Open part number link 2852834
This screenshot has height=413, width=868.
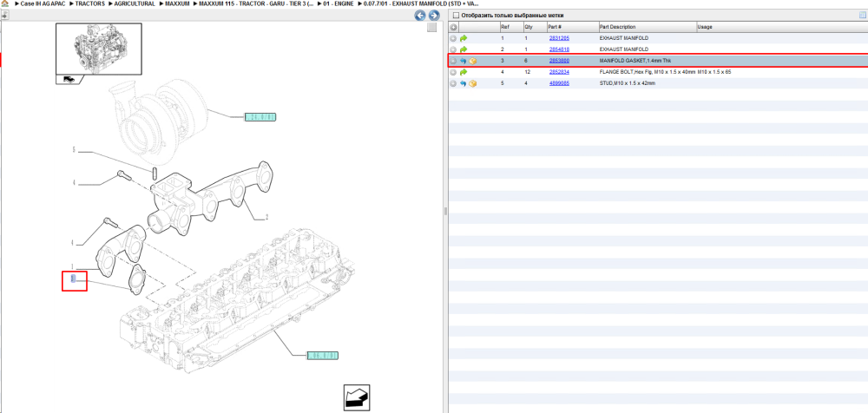[x=559, y=72]
